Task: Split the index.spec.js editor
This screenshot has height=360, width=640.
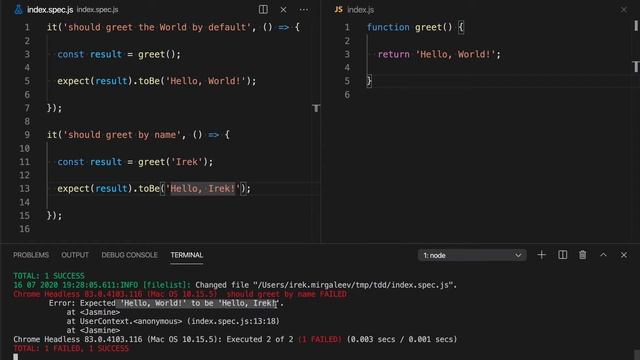Action: (263, 9)
